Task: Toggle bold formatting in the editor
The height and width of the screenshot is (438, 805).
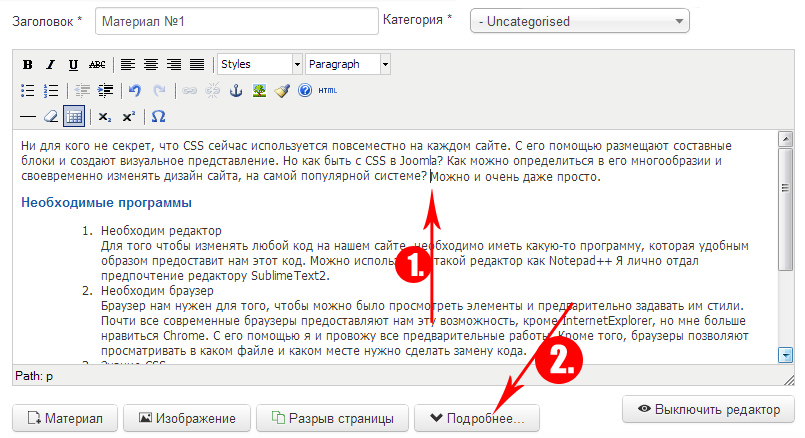Action: [x=28, y=65]
